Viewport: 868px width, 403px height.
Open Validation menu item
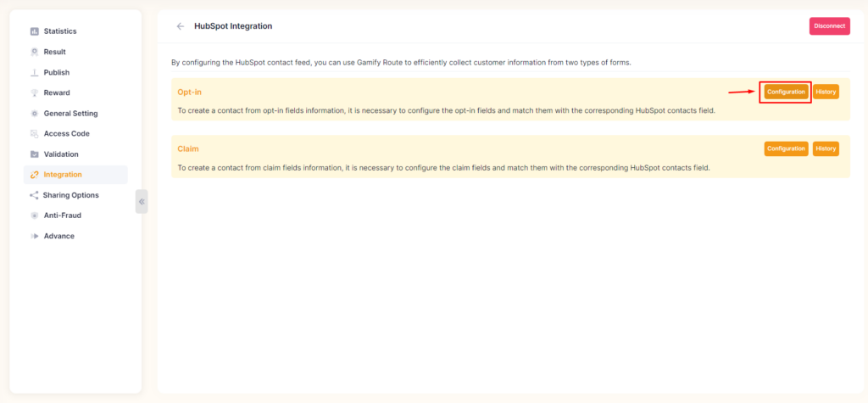(x=75, y=154)
